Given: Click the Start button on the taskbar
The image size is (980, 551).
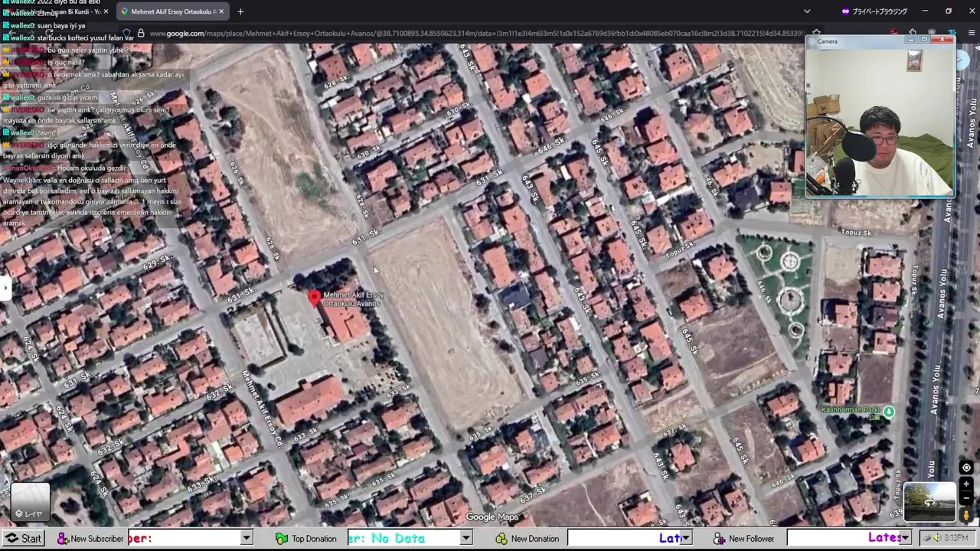Looking at the screenshot, I should 23,539.
